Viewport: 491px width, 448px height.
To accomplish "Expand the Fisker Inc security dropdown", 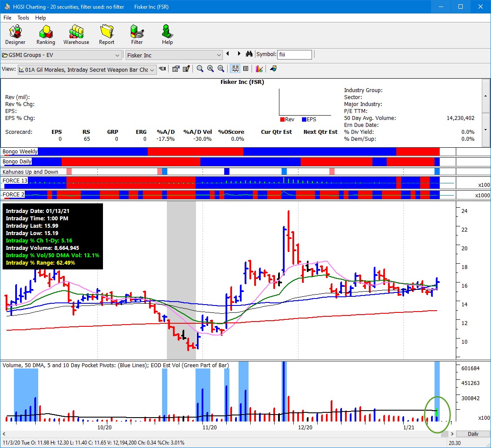I will [219, 55].
